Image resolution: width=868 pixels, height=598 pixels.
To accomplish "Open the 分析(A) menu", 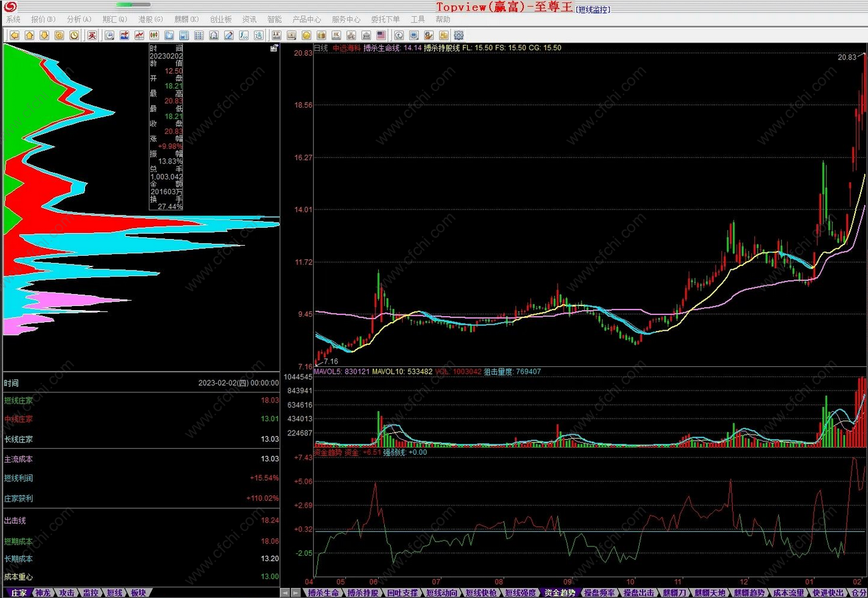I will pos(79,19).
